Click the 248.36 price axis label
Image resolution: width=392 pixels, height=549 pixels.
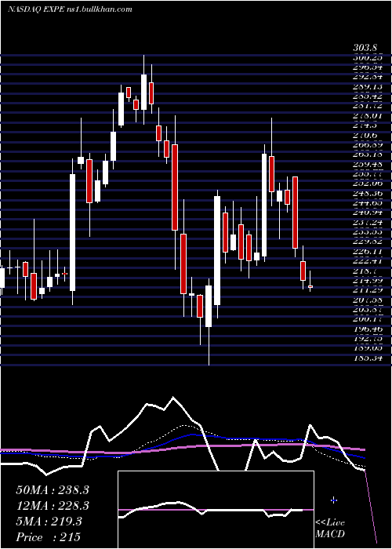coord(367,193)
